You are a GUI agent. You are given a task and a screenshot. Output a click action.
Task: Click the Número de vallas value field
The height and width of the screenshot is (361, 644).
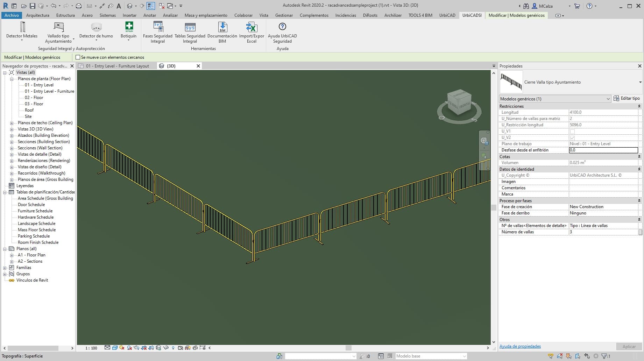(x=603, y=232)
